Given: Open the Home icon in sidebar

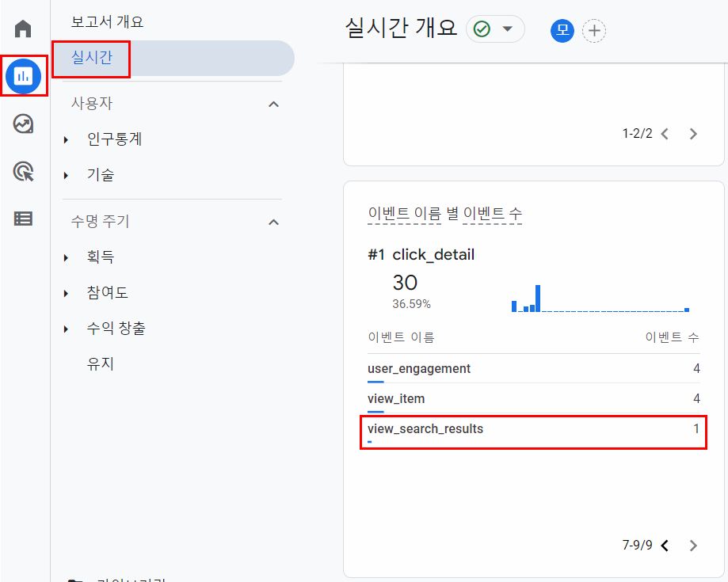Looking at the screenshot, I should pyautogui.click(x=23, y=29).
